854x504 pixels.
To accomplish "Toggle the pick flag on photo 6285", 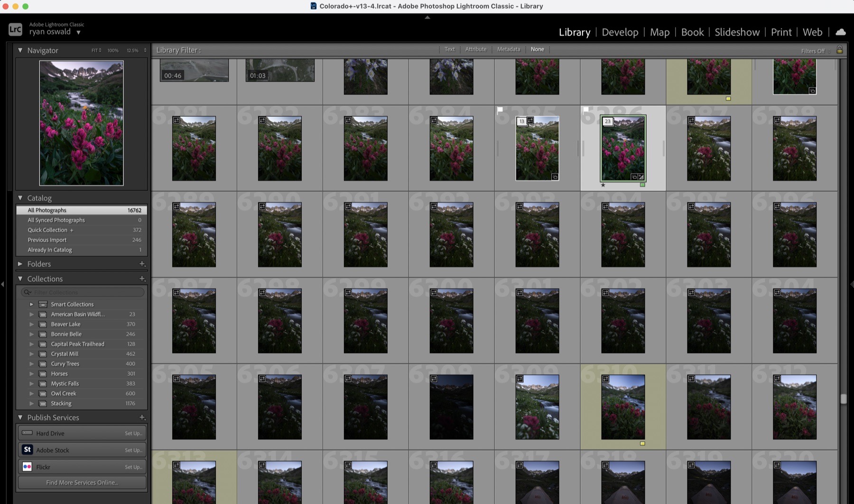I will 500,110.
